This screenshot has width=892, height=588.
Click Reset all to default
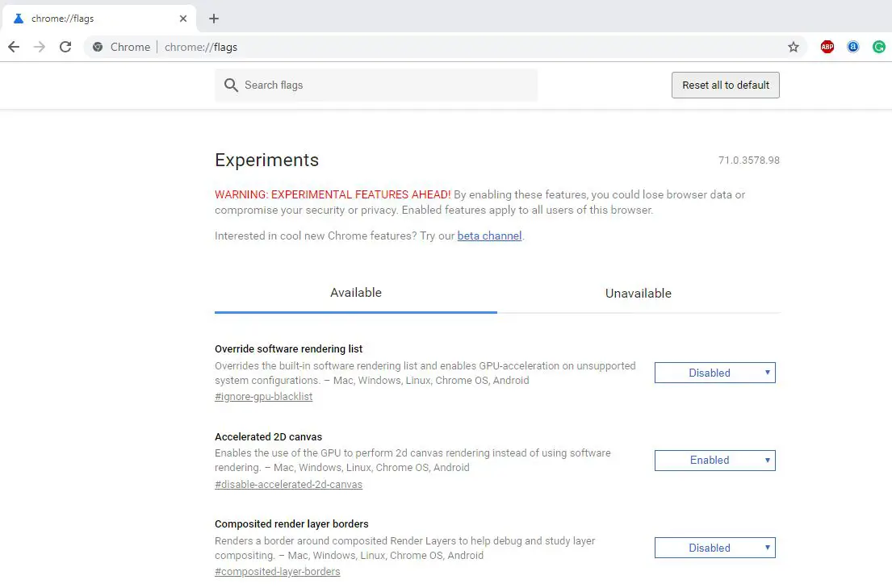point(724,85)
